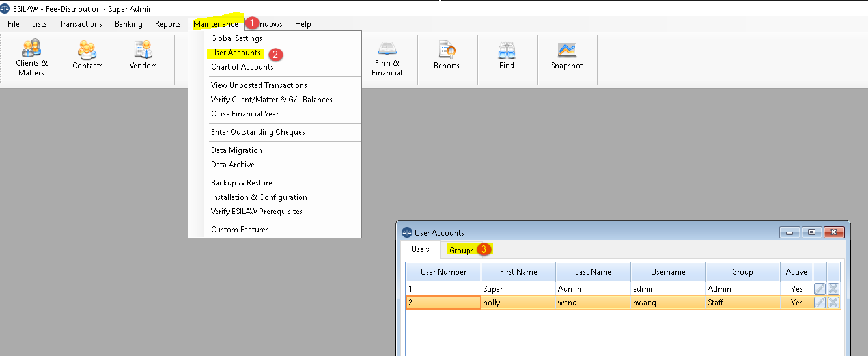
Task: Open the File menu
Action: pos(14,24)
